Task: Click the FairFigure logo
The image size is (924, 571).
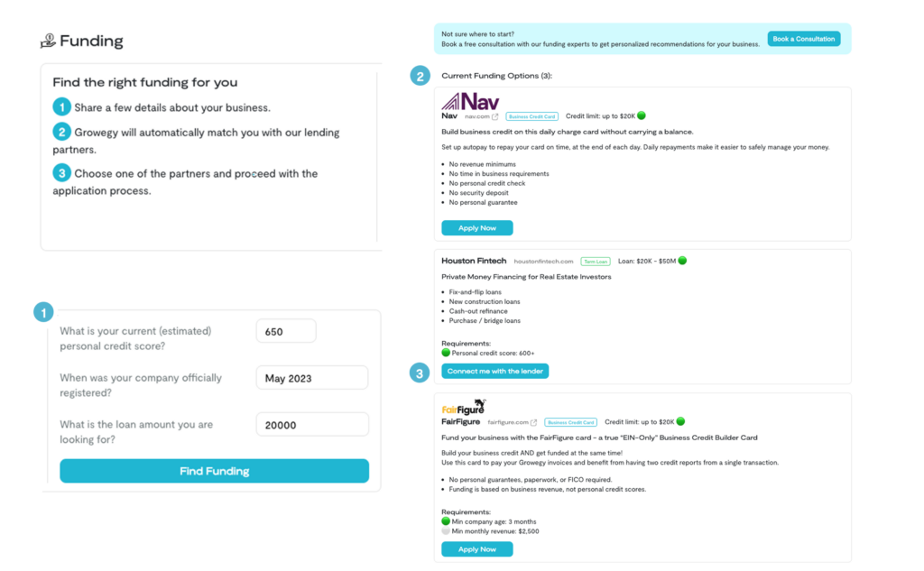Action: point(463,407)
